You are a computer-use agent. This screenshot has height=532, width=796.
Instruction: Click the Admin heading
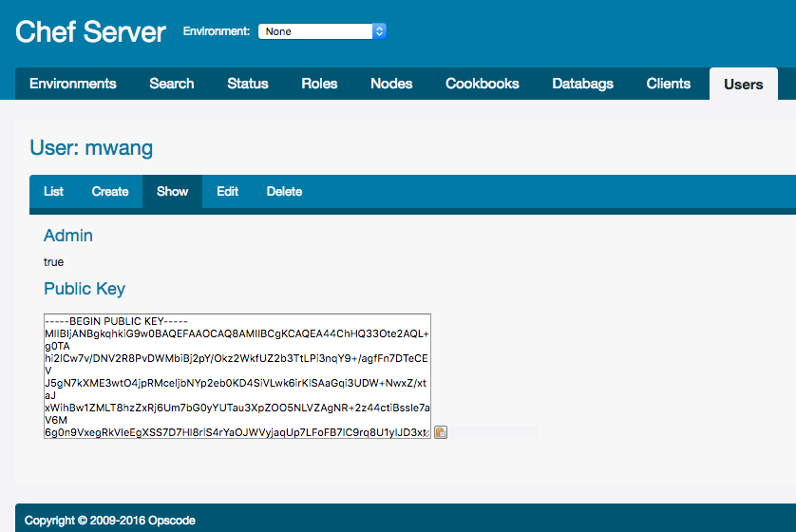68,236
